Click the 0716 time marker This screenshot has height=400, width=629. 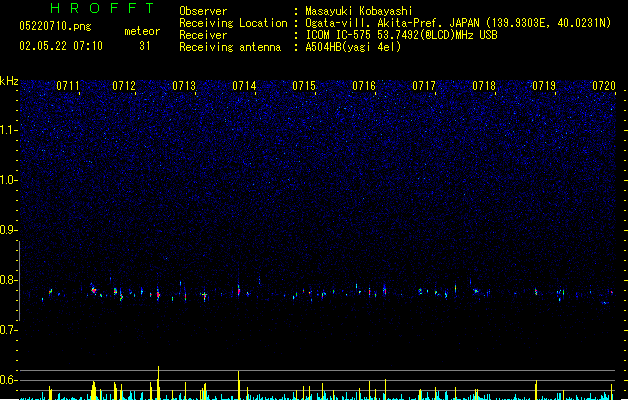[x=364, y=86]
